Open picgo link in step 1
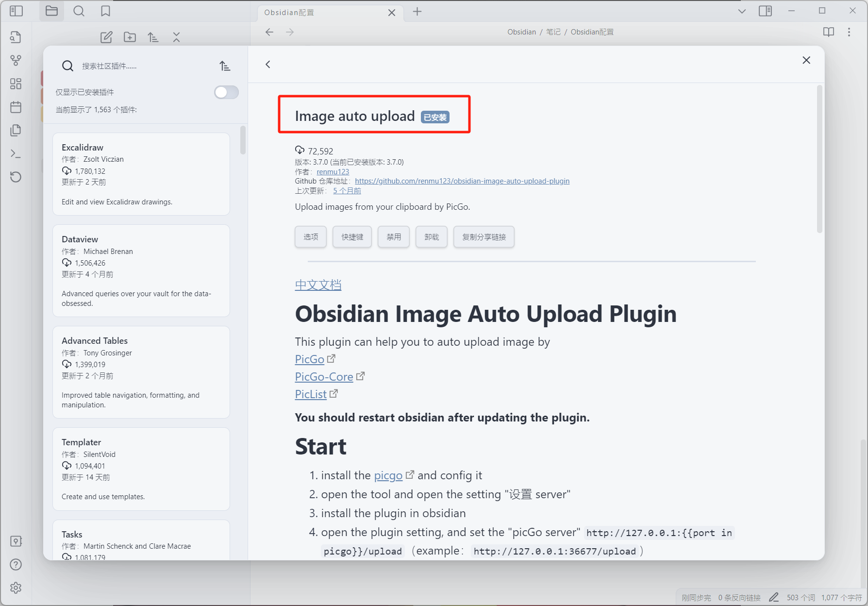The image size is (868, 606). [388, 475]
